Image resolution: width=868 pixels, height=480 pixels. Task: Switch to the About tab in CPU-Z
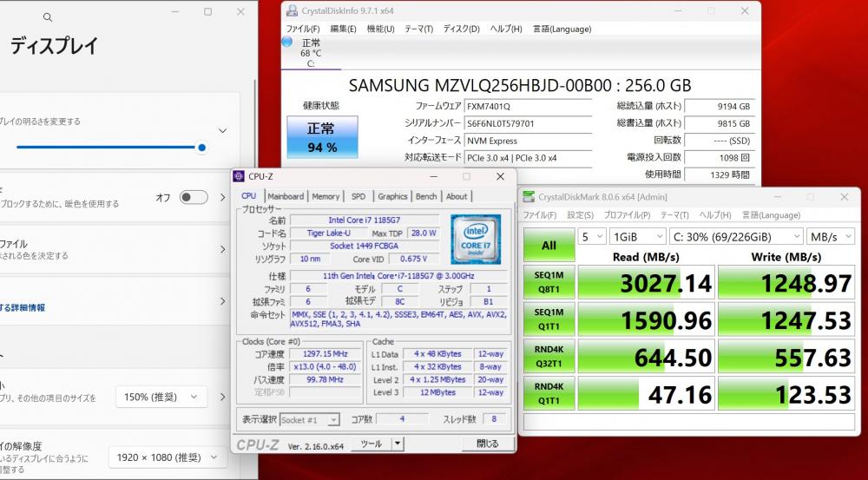[x=457, y=196]
